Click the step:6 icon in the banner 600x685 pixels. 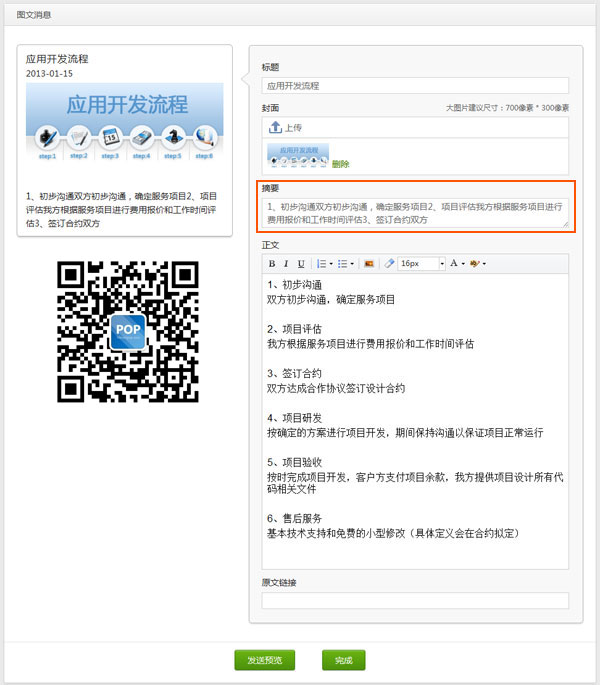(x=205, y=138)
